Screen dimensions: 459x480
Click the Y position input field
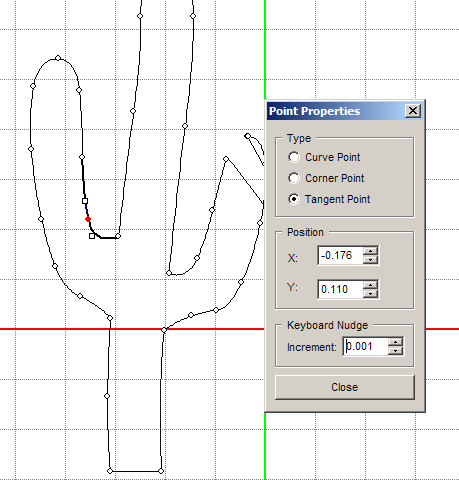(340, 289)
